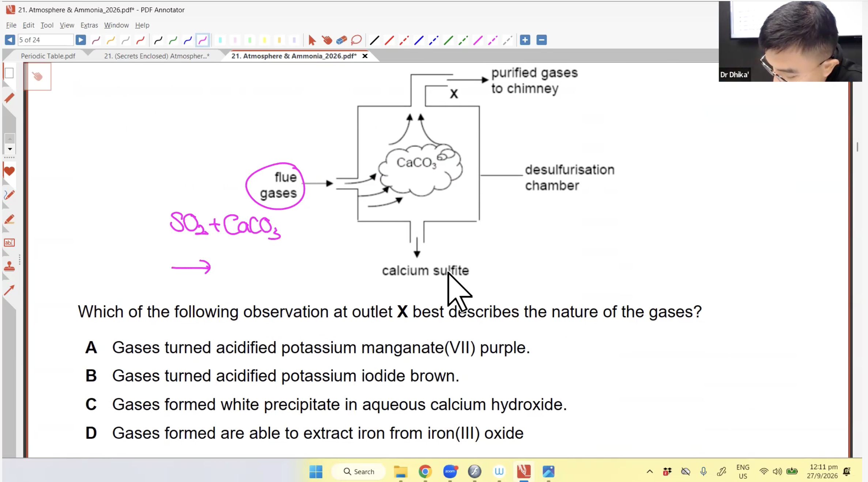The image size is (868, 482).
Task: Select the green pen preset
Action: tap(173, 40)
